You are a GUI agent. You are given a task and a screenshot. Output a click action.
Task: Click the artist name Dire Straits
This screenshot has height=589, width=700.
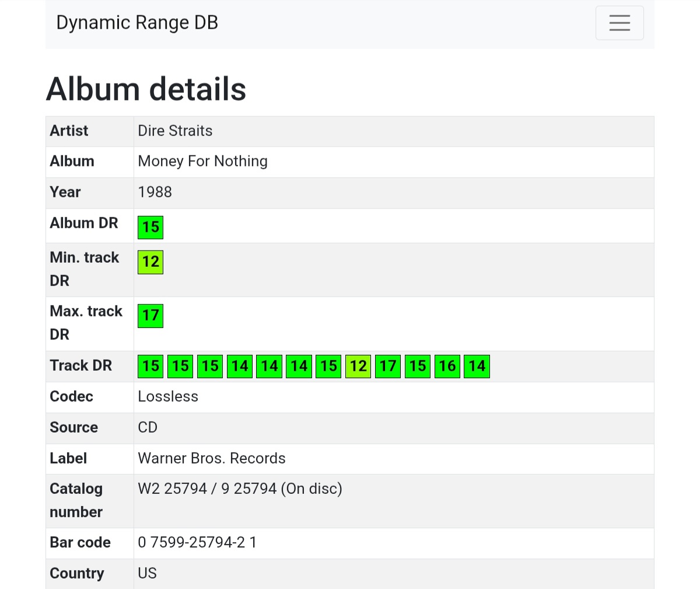point(175,131)
